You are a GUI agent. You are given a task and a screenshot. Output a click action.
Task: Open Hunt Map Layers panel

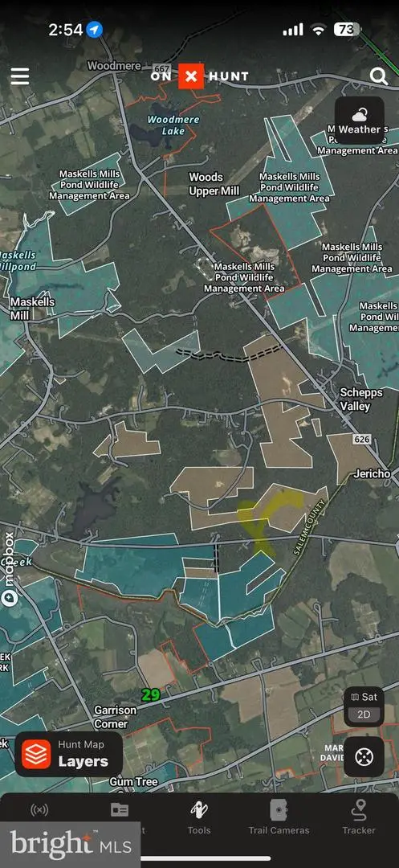coord(68,754)
